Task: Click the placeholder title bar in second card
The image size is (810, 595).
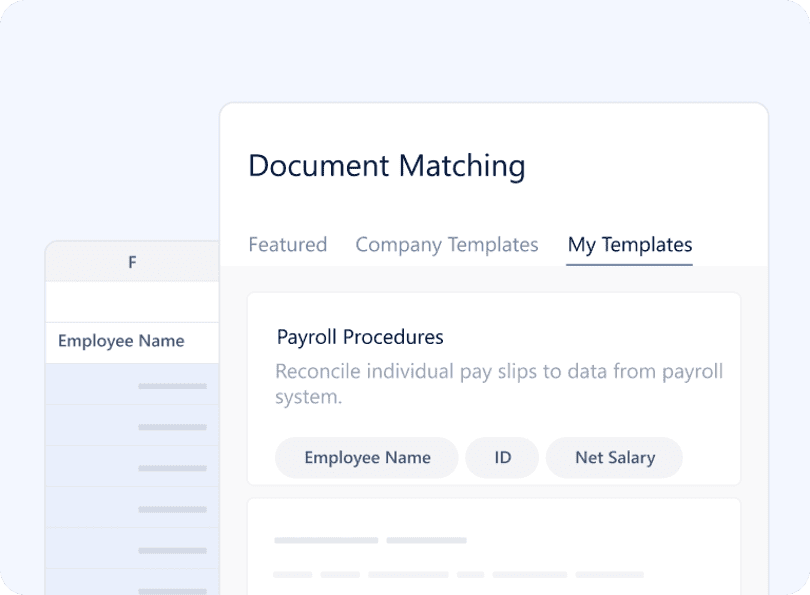Action: coord(370,540)
